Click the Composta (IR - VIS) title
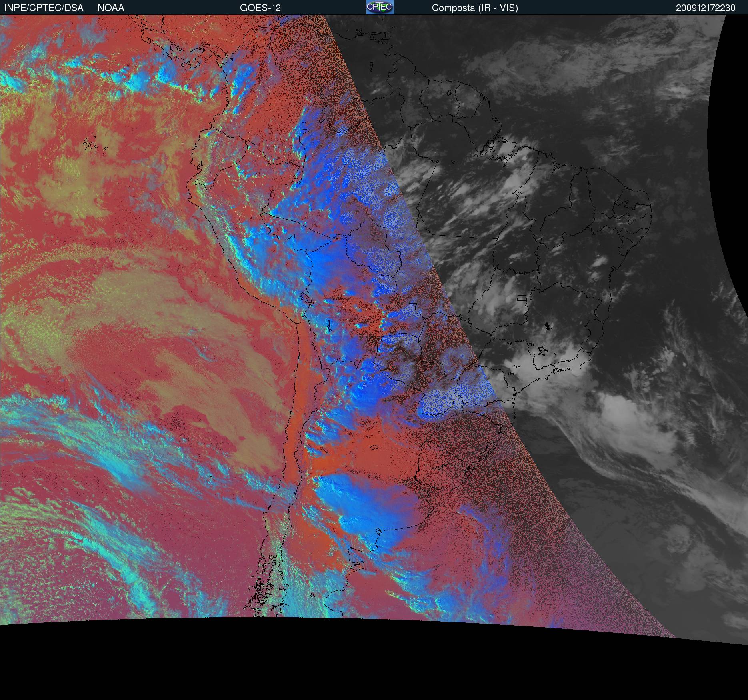748x700 pixels. click(475, 8)
